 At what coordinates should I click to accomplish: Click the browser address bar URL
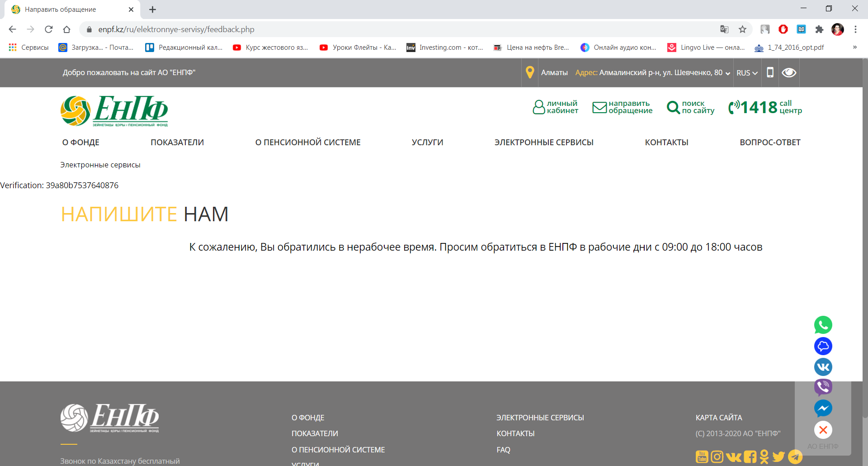tap(176, 29)
